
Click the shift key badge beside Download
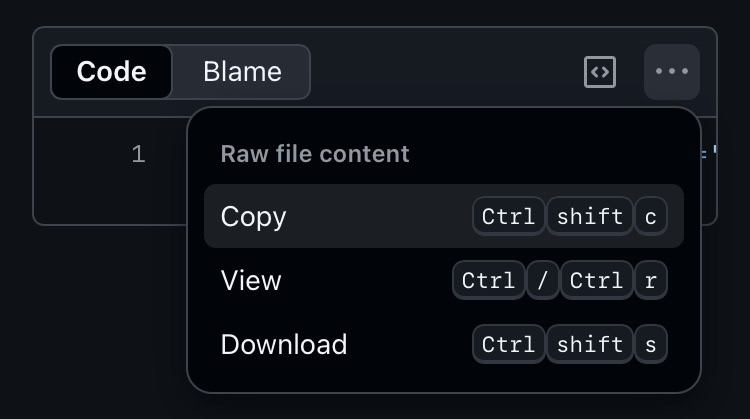coord(590,344)
